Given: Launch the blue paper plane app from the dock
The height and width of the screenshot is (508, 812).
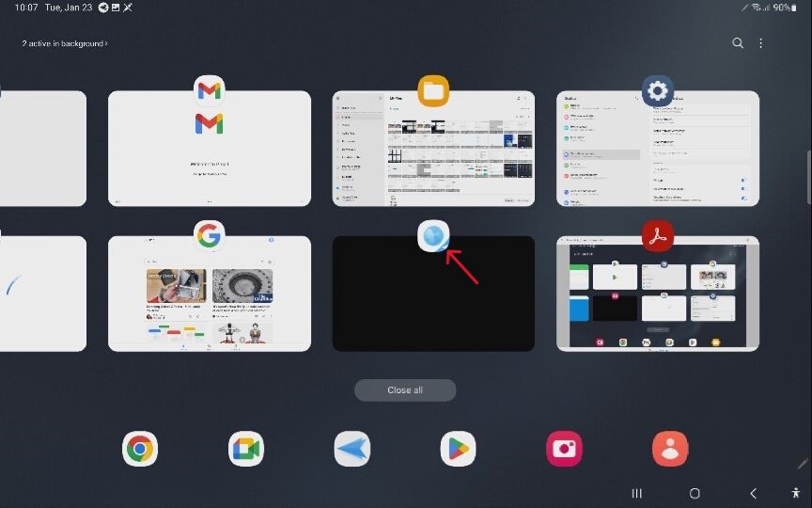Looking at the screenshot, I should (352, 449).
